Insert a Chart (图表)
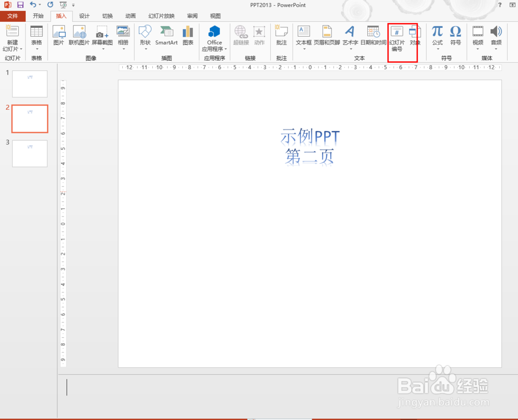Viewport: 518px width, 420px height. click(188, 36)
